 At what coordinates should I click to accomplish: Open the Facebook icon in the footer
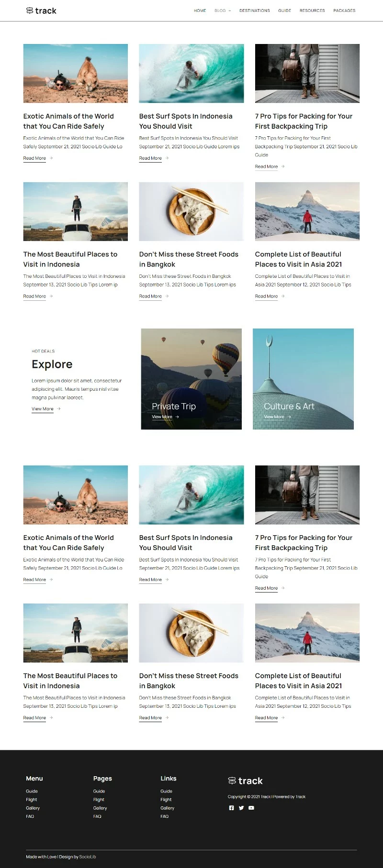tap(232, 808)
